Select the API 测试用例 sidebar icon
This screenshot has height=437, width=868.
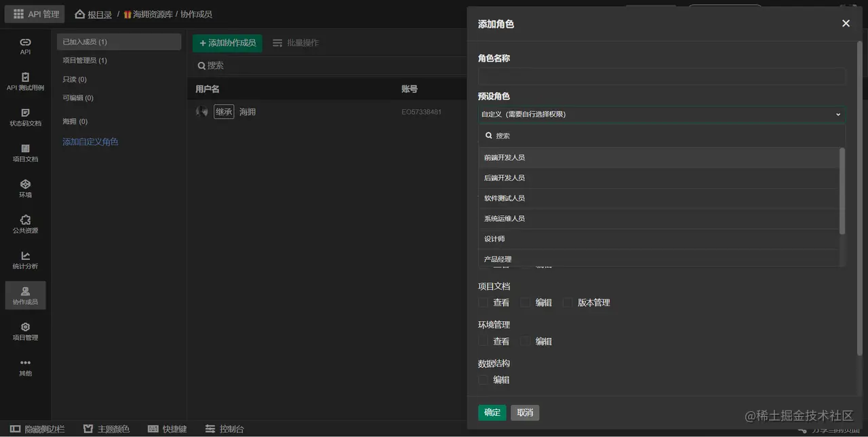(x=25, y=81)
